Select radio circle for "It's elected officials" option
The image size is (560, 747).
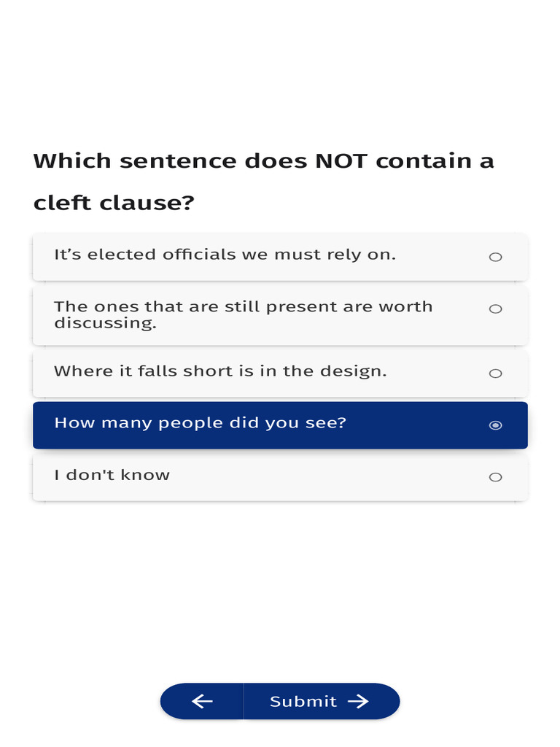495,257
